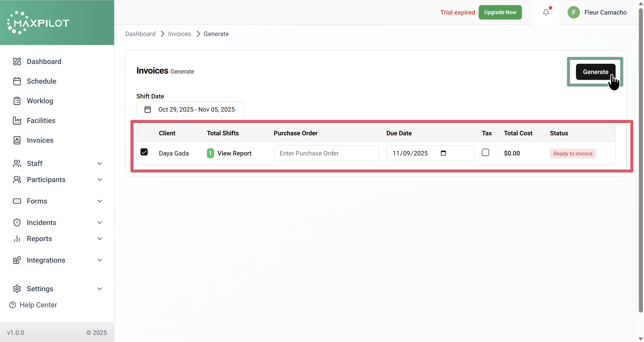This screenshot has width=644, height=342.
Task: Go to Invoices breadcrumb link
Action: coord(179,34)
